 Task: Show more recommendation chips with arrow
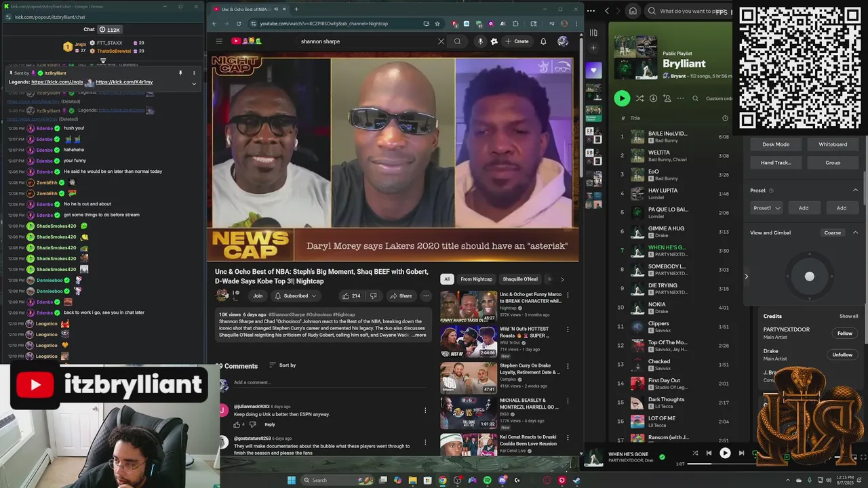point(562,279)
